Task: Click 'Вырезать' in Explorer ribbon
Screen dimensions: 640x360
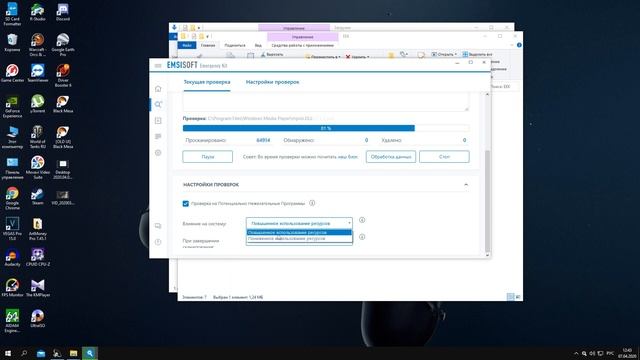Action: pyautogui.click(x=272, y=54)
